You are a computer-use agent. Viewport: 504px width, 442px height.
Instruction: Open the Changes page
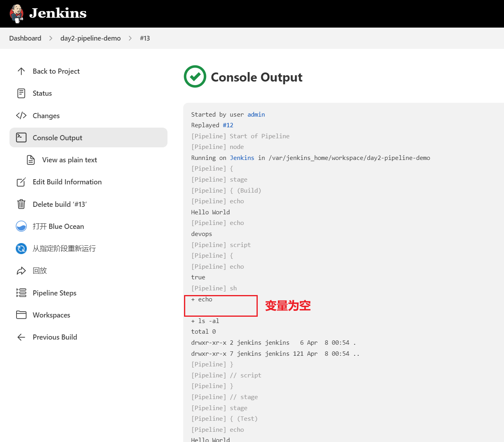pos(46,116)
